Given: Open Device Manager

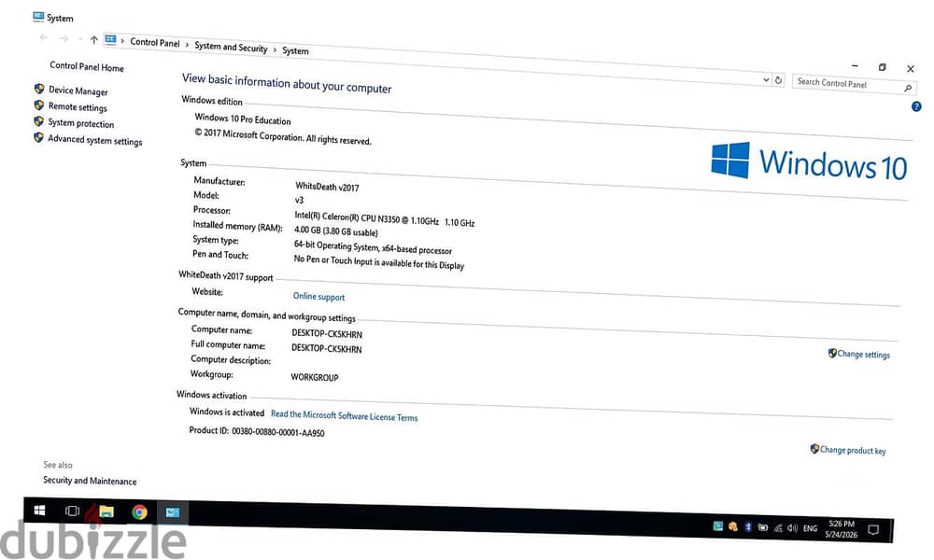Looking at the screenshot, I should tap(78, 91).
